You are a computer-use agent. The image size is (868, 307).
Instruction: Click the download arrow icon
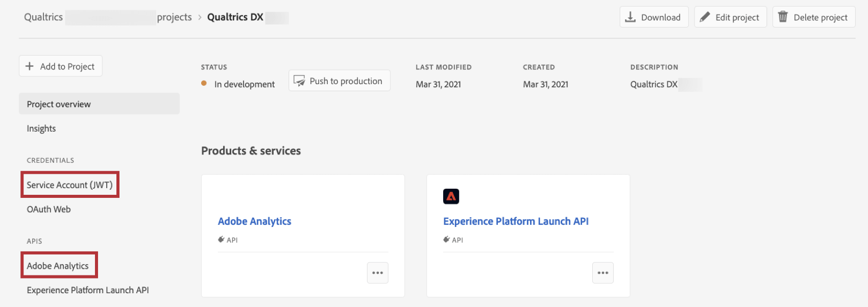click(x=631, y=17)
